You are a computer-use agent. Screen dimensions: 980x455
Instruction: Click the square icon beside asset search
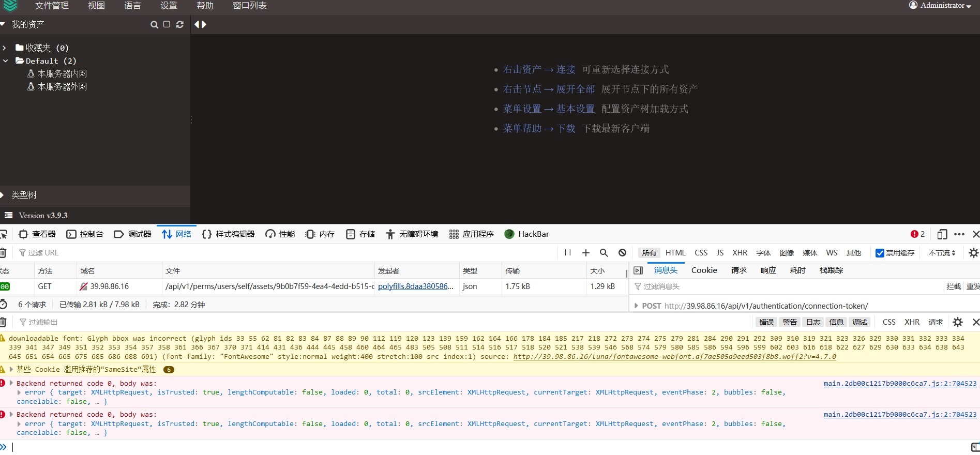pyautogui.click(x=167, y=24)
